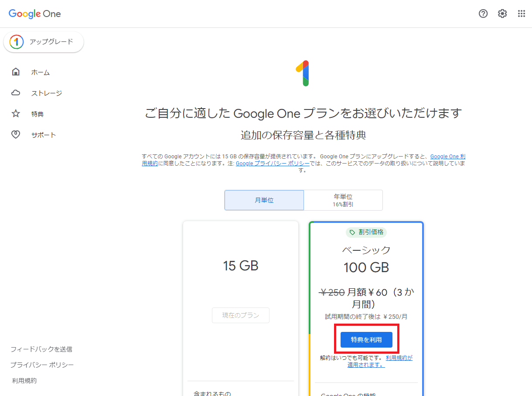Switch to 年単位 16%割引 billing tab
532x396 pixels.
(343, 200)
